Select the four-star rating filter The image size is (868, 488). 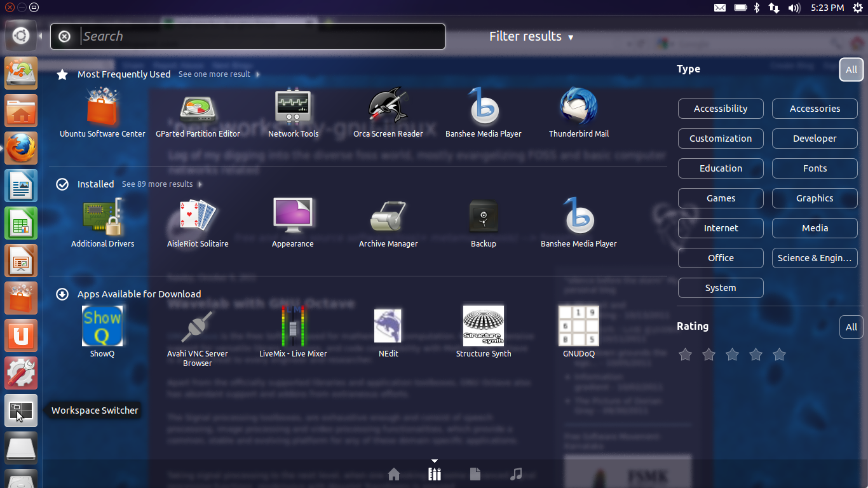(756, 355)
